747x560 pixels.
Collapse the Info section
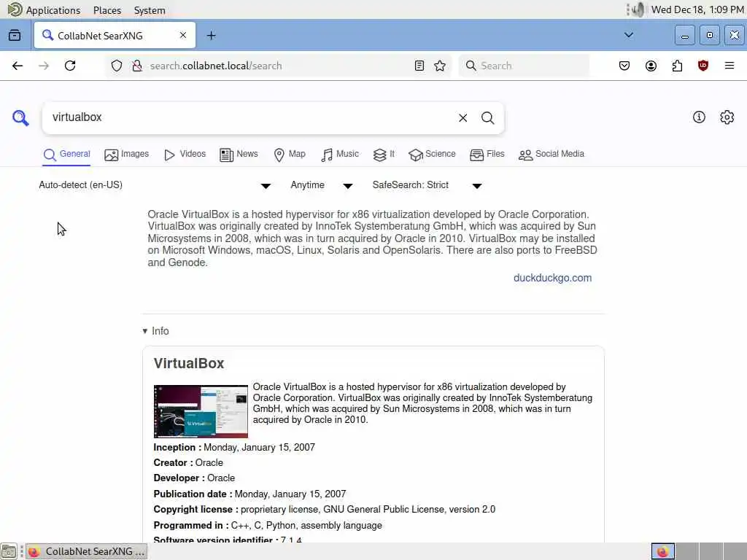point(156,331)
